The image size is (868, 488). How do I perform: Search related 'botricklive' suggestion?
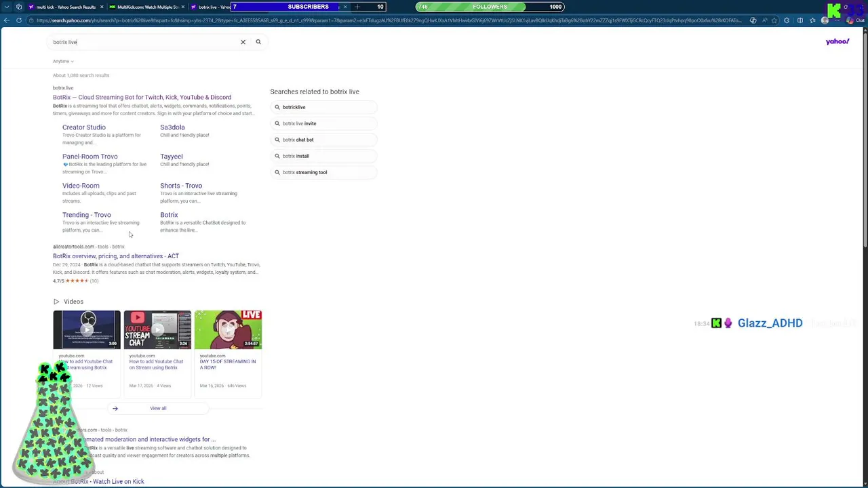[323, 107]
